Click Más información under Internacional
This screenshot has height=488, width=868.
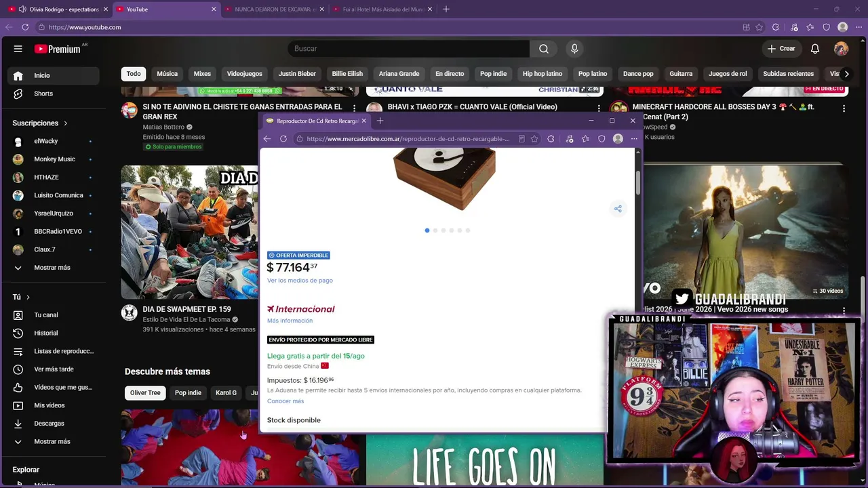coord(290,321)
